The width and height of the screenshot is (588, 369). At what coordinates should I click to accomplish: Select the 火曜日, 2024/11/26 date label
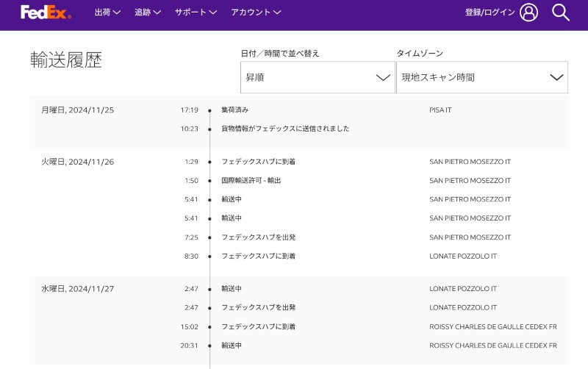[x=78, y=162]
